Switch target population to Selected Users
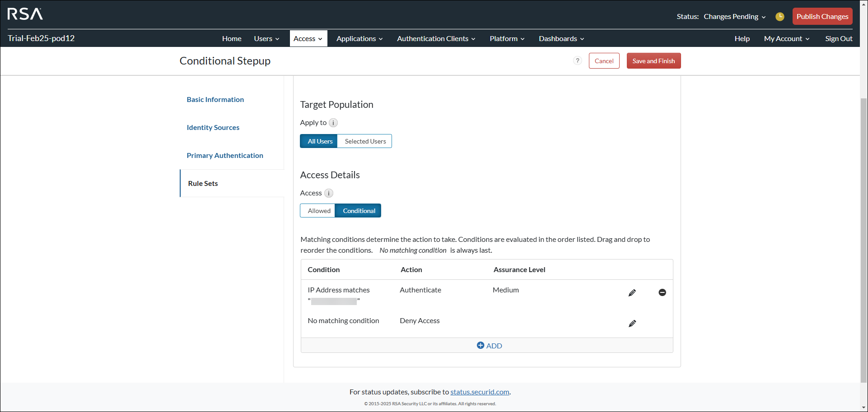868x412 pixels. click(364, 141)
